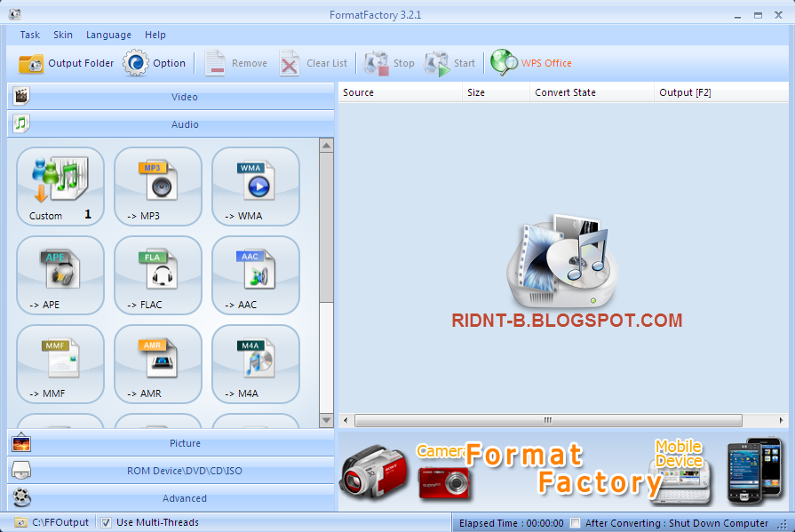Select the FLAC conversion format icon

[x=157, y=275]
